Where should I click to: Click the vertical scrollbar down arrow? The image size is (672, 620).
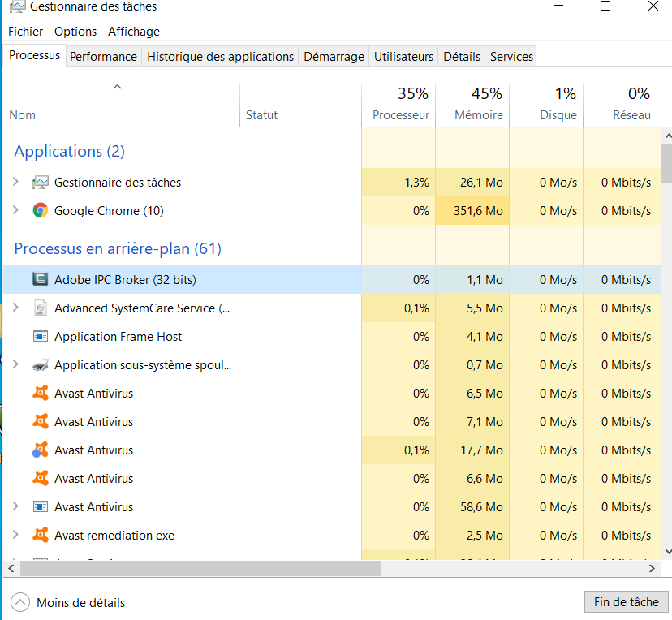667,552
